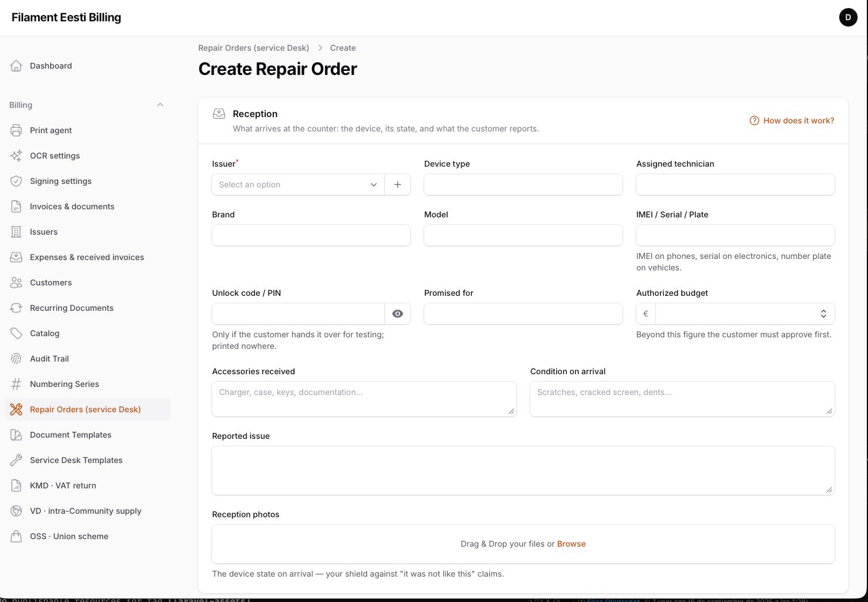
Task: Open Print agent page
Action: pos(88,130)
